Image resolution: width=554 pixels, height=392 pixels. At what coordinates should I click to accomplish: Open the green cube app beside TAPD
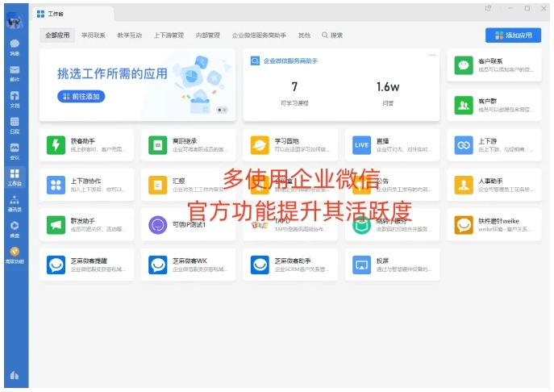pyautogui.click(x=392, y=225)
